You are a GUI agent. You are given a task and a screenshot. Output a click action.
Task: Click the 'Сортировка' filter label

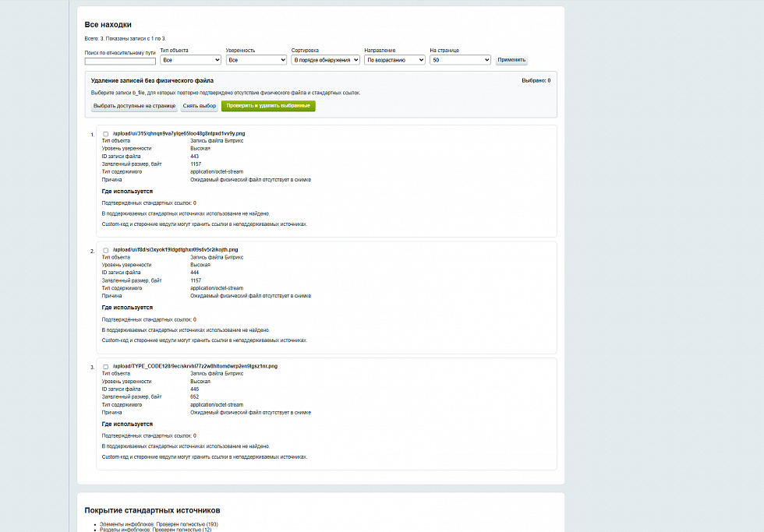tap(305, 50)
